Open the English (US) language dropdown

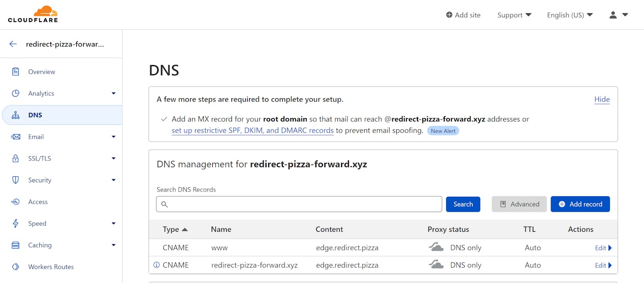[570, 15]
